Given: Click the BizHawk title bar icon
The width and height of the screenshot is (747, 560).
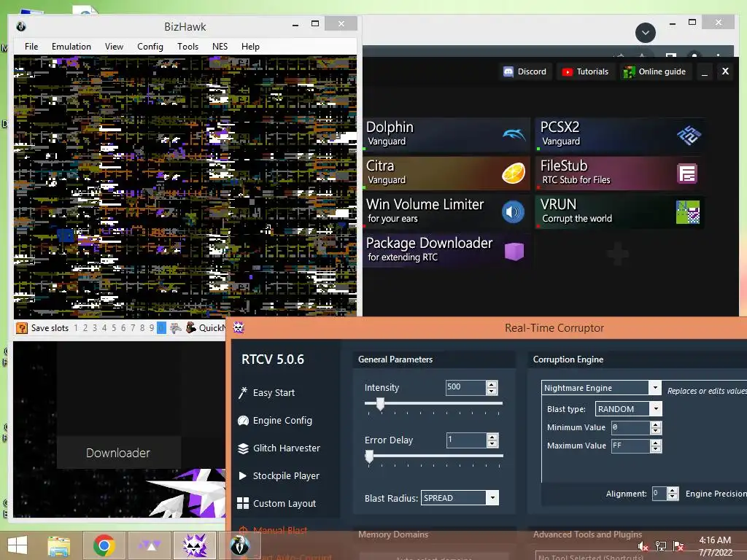Looking at the screenshot, I should tap(21, 27).
